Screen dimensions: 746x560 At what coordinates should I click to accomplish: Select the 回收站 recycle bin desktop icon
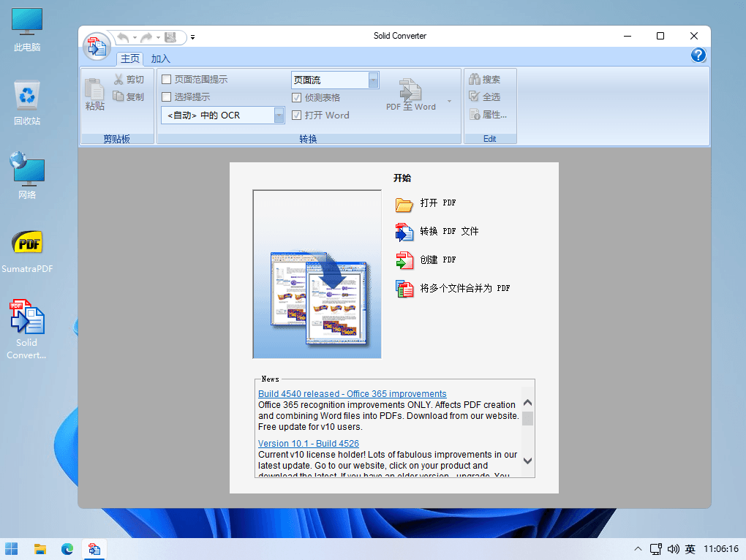tap(27, 103)
